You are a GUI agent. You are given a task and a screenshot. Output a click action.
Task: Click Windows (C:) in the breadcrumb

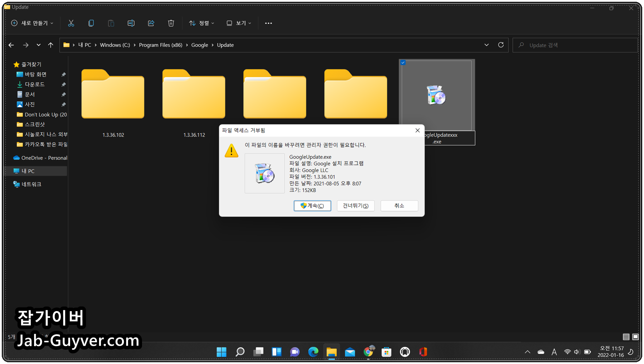click(115, 45)
